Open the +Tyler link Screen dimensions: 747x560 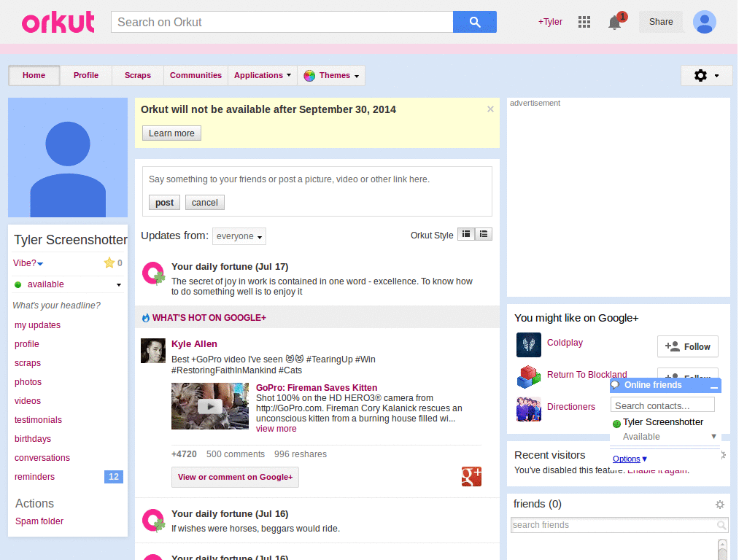[x=550, y=22]
